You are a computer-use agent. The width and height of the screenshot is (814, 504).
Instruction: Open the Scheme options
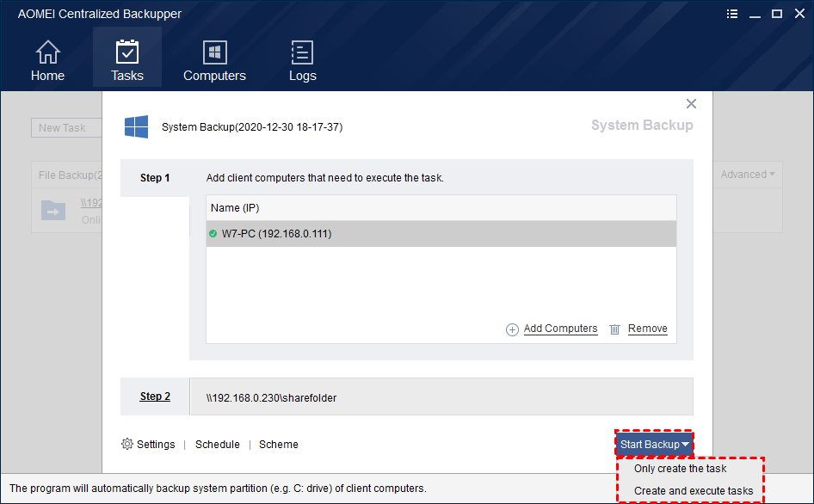point(278,445)
